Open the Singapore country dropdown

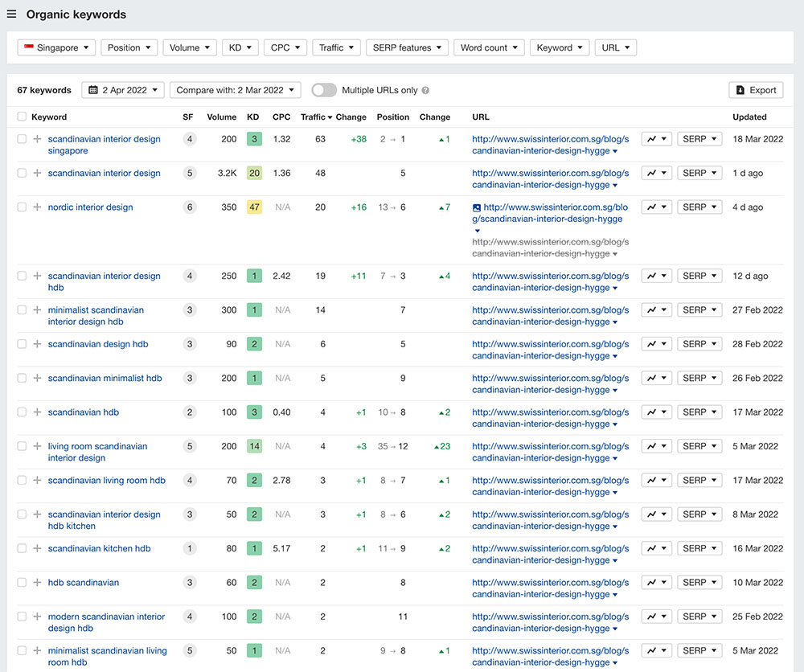[56, 47]
